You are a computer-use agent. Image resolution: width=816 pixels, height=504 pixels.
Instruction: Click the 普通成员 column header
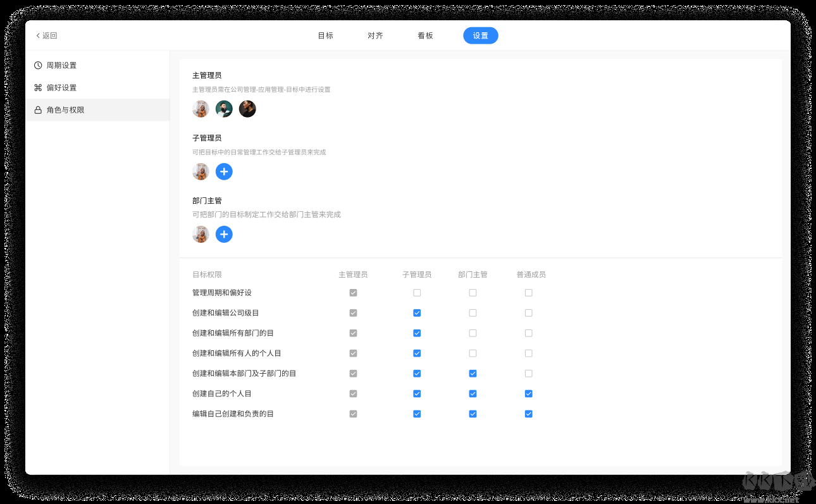531,275
